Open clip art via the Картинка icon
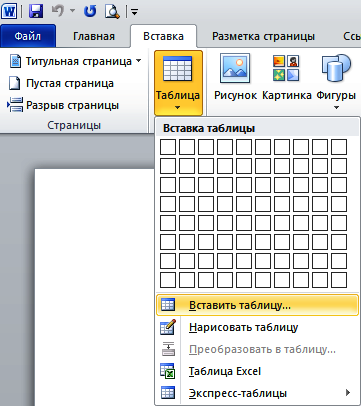This screenshot has height=406, width=361. [x=286, y=68]
